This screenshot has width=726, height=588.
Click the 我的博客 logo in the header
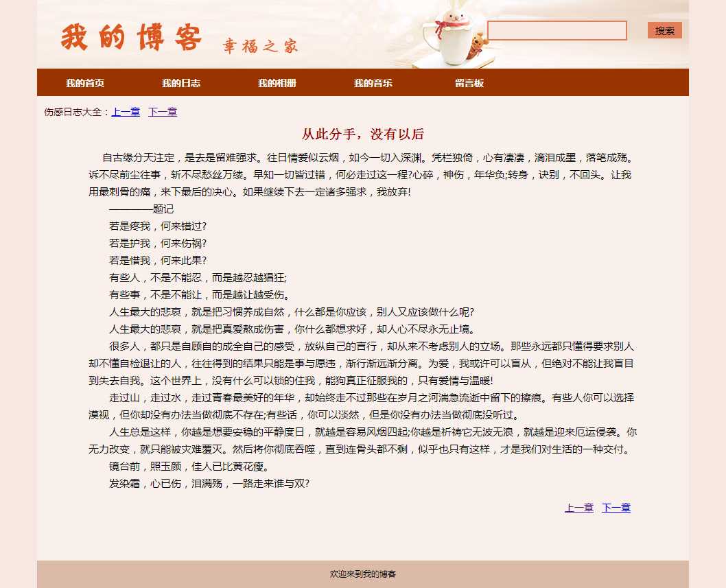131,38
